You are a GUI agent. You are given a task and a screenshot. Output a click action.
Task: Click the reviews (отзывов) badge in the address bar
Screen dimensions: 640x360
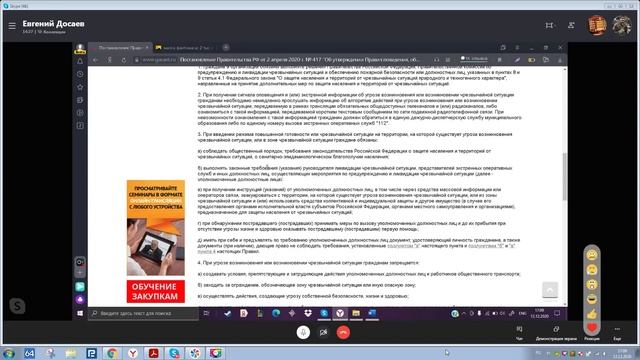point(474,59)
